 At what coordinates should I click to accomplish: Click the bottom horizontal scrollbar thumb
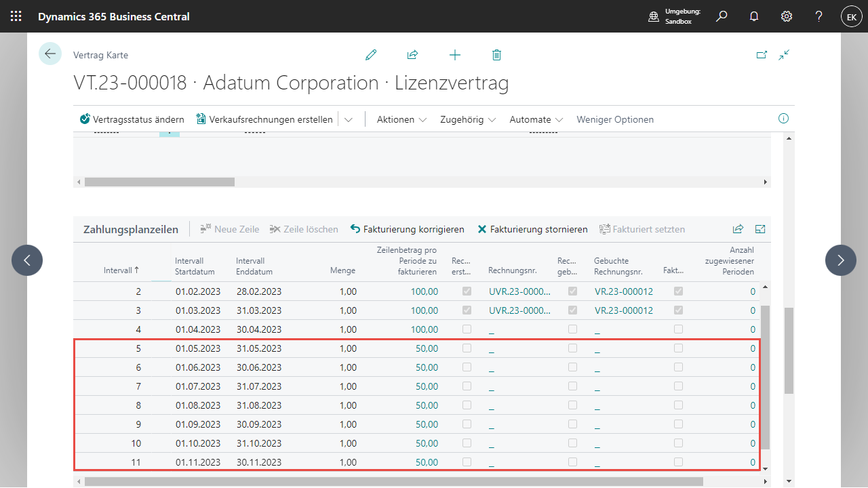click(393, 481)
